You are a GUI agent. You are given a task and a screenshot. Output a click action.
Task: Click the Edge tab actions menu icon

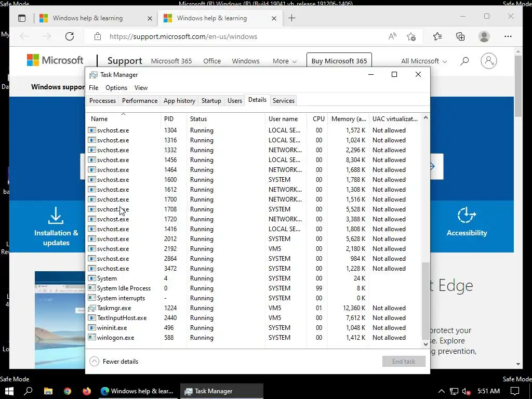(x=22, y=18)
